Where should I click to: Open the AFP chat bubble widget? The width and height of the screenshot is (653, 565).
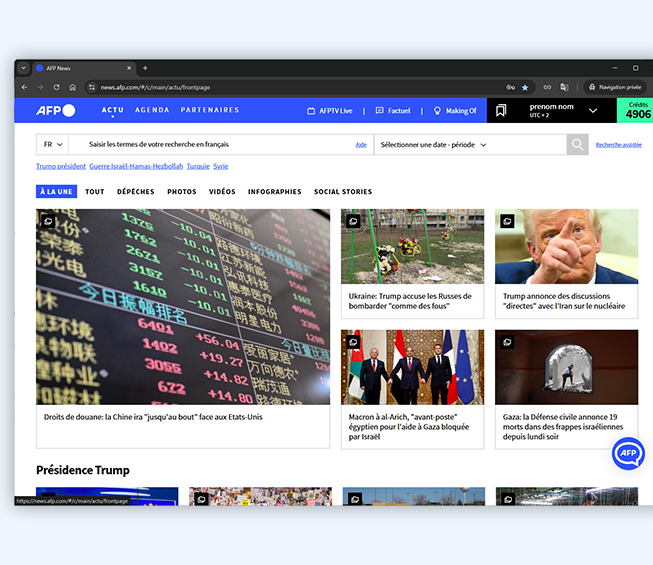click(628, 453)
